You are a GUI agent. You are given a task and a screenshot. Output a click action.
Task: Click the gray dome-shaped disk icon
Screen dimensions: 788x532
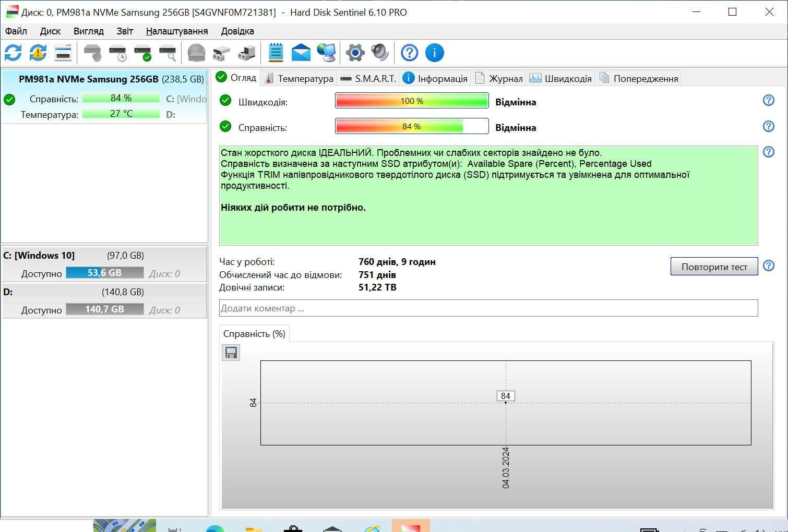coord(196,53)
